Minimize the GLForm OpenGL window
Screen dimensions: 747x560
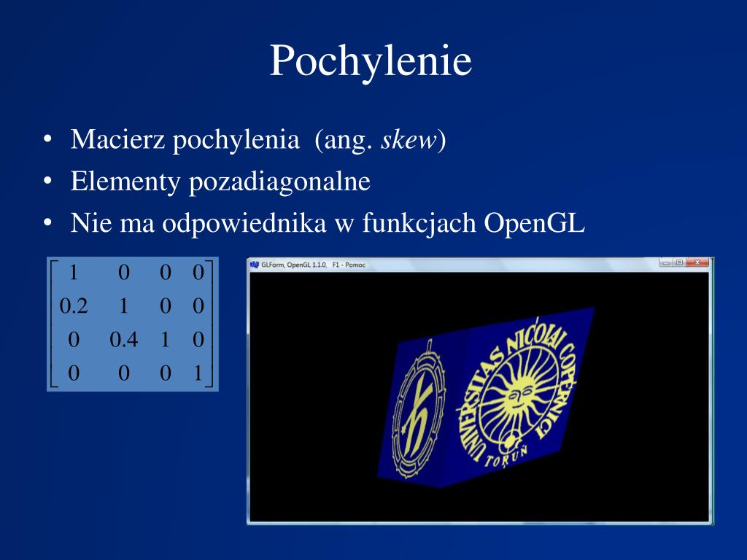(x=666, y=262)
